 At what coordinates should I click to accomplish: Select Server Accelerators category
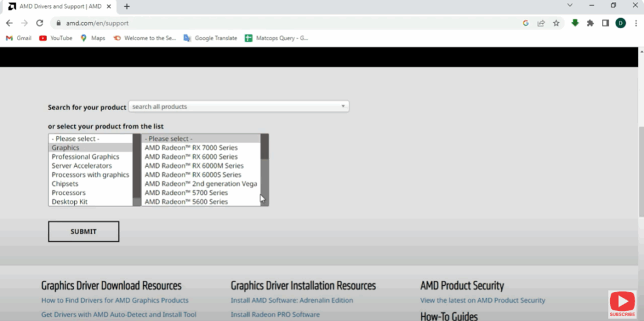coord(91,166)
